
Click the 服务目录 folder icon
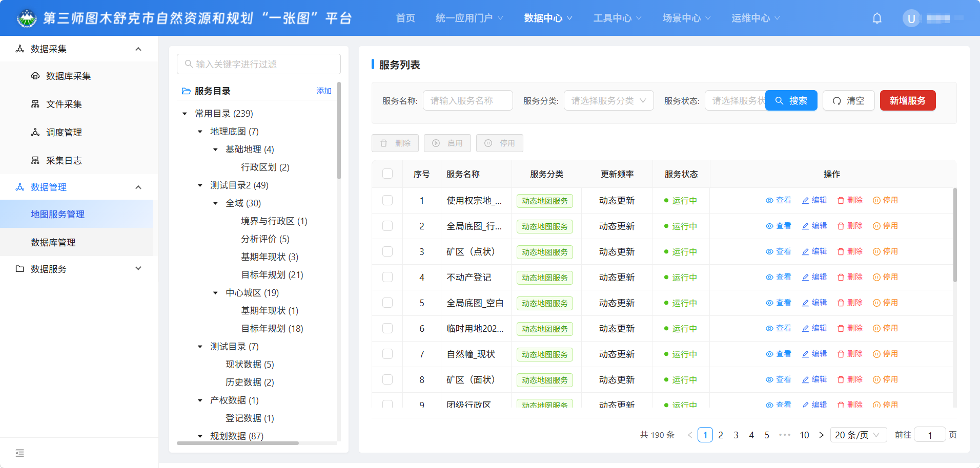click(x=186, y=91)
